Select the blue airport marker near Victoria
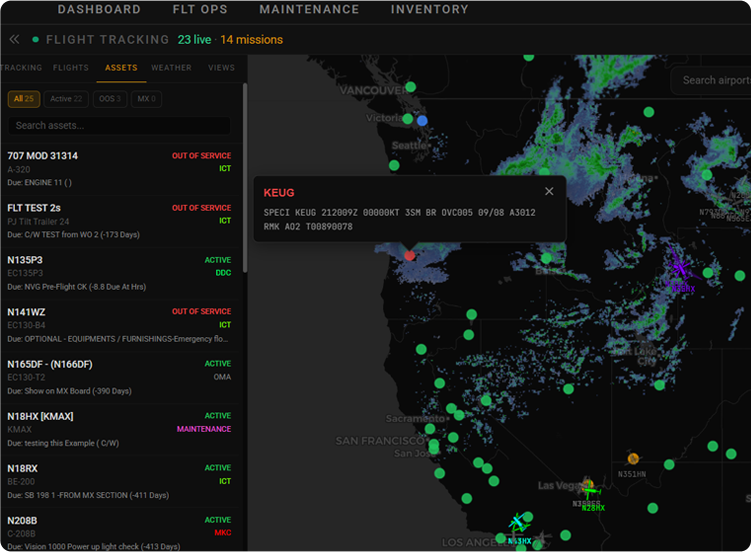This screenshot has width=751, height=552. 422,121
